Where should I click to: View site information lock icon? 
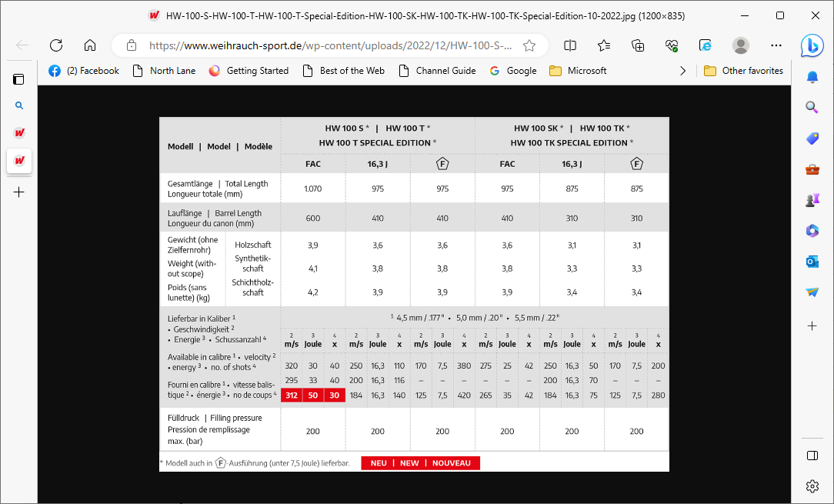tap(132, 45)
